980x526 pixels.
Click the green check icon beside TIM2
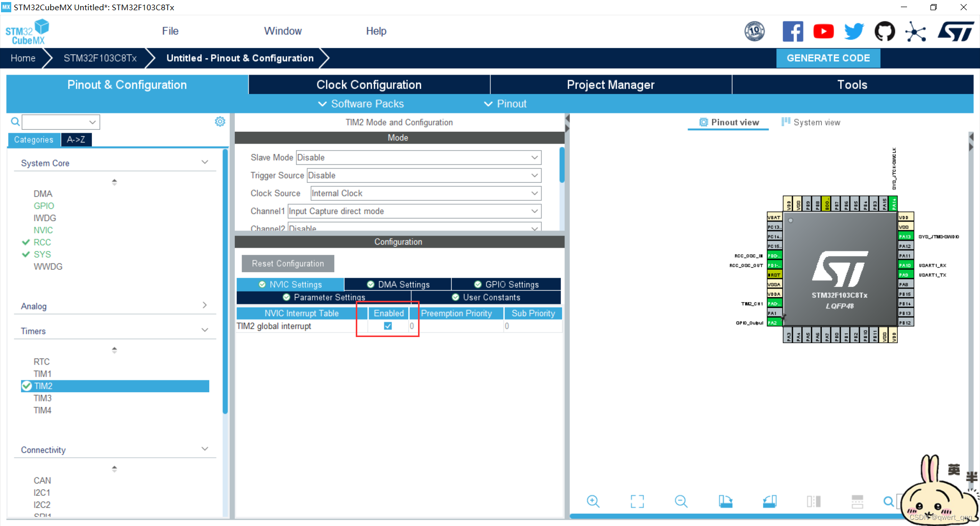[x=27, y=386]
